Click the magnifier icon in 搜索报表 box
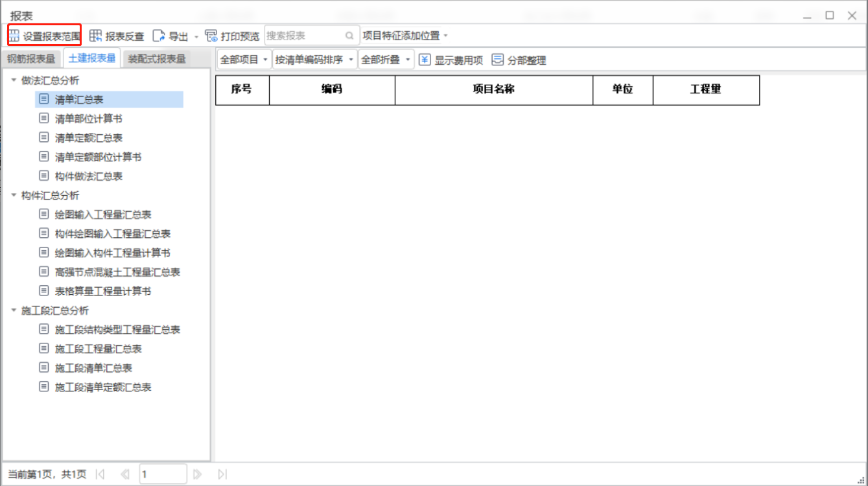This screenshot has width=868, height=486. point(349,36)
